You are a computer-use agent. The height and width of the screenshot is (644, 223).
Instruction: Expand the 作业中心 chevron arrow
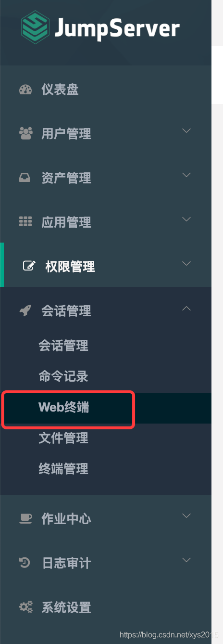coord(186,516)
